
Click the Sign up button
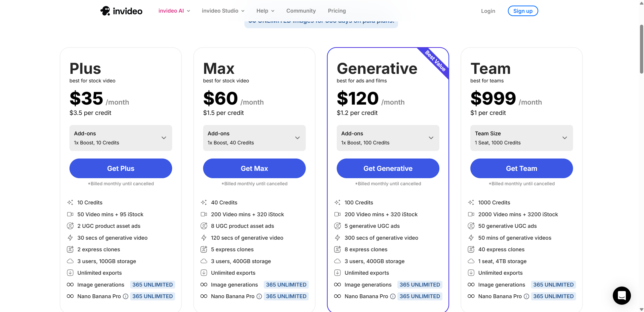pyautogui.click(x=523, y=11)
